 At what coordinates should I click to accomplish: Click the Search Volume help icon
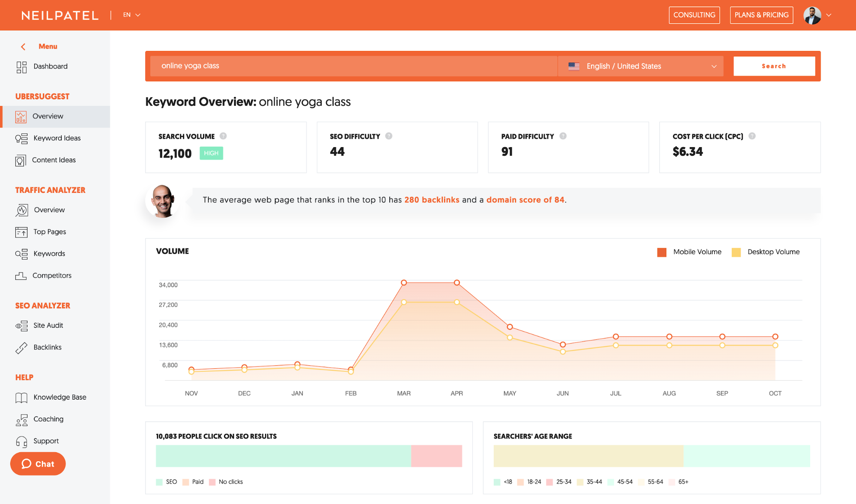click(223, 136)
